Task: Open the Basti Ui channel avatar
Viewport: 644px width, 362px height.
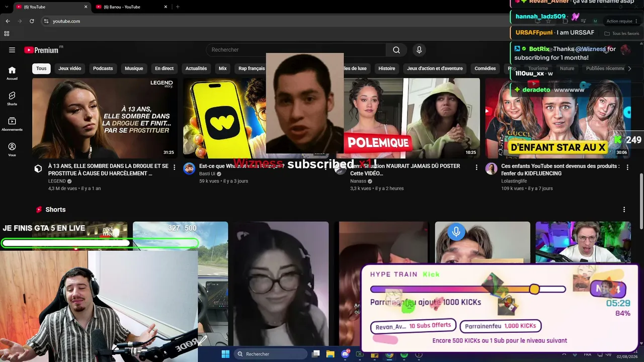Action: tap(189, 168)
